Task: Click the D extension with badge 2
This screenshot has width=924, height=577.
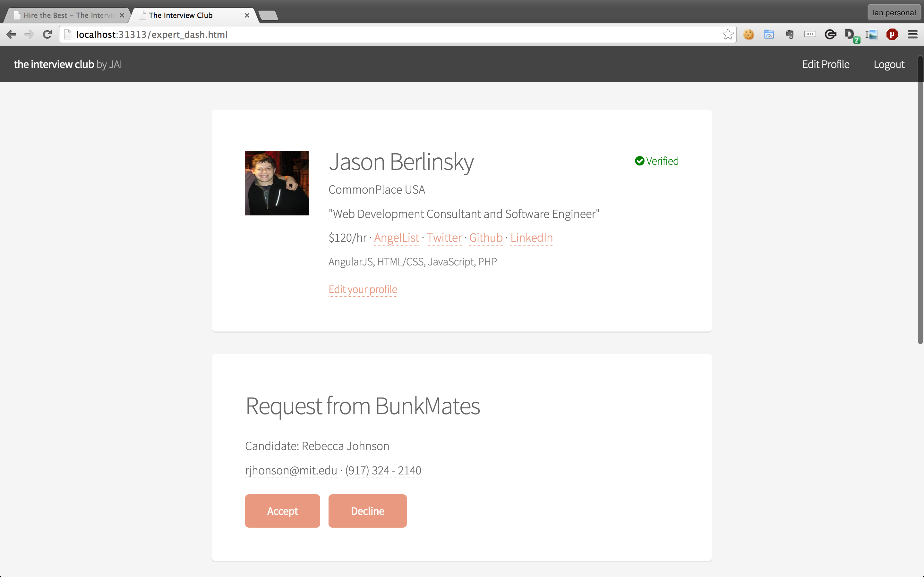Action: [x=850, y=35]
